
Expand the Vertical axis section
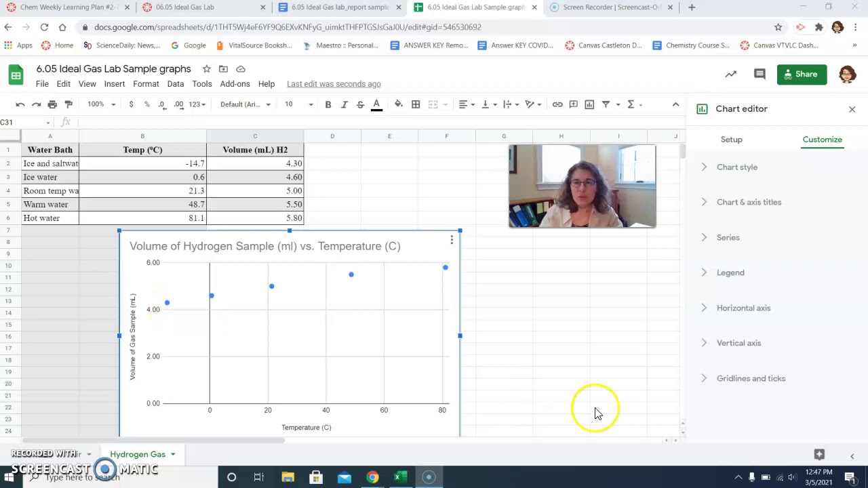point(738,343)
